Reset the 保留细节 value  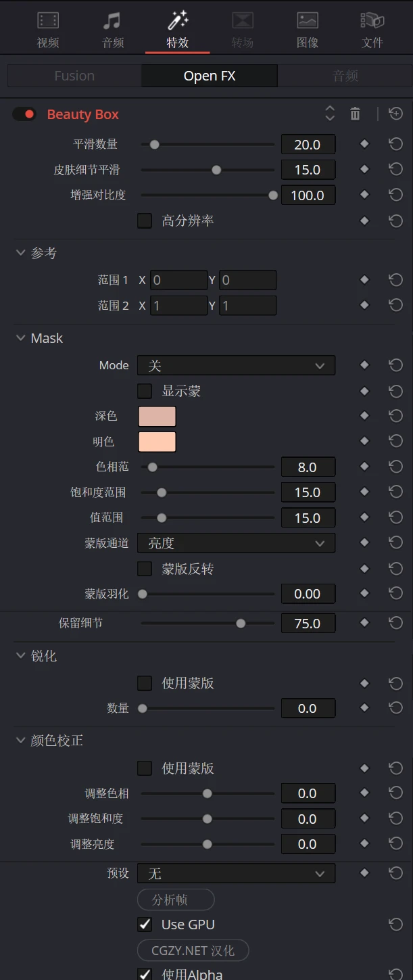395,623
